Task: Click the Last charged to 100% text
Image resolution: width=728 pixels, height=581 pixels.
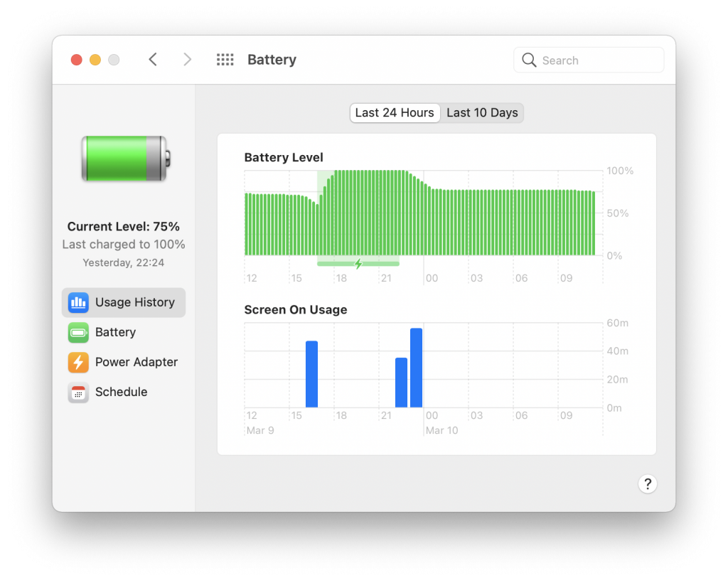Action: (123, 244)
